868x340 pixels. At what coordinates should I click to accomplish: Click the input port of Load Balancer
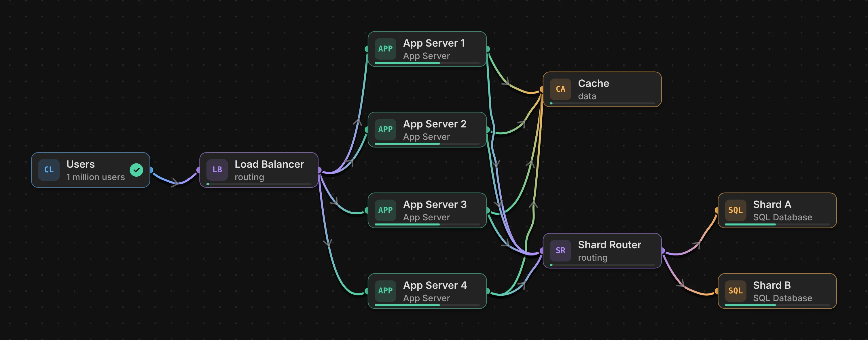click(x=199, y=170)
